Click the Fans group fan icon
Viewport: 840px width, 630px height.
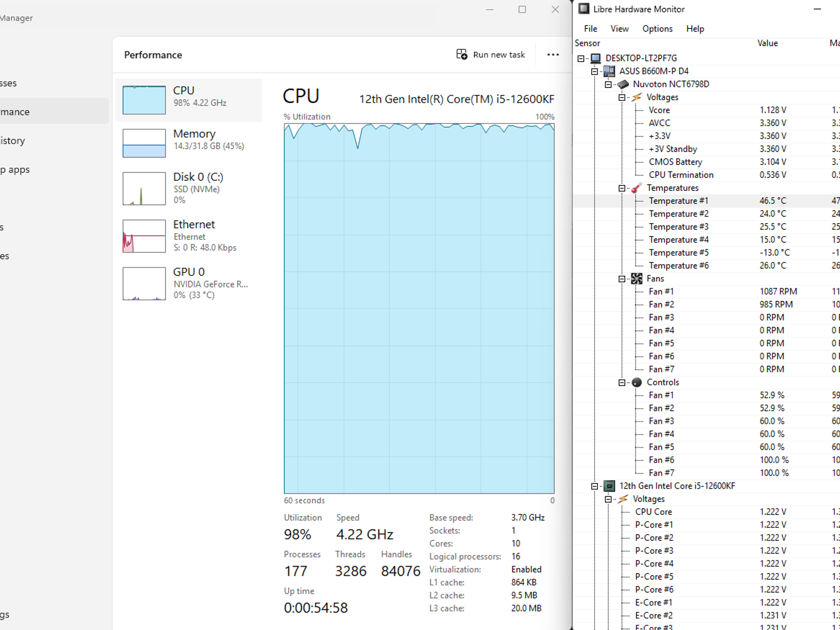(637, 279)
